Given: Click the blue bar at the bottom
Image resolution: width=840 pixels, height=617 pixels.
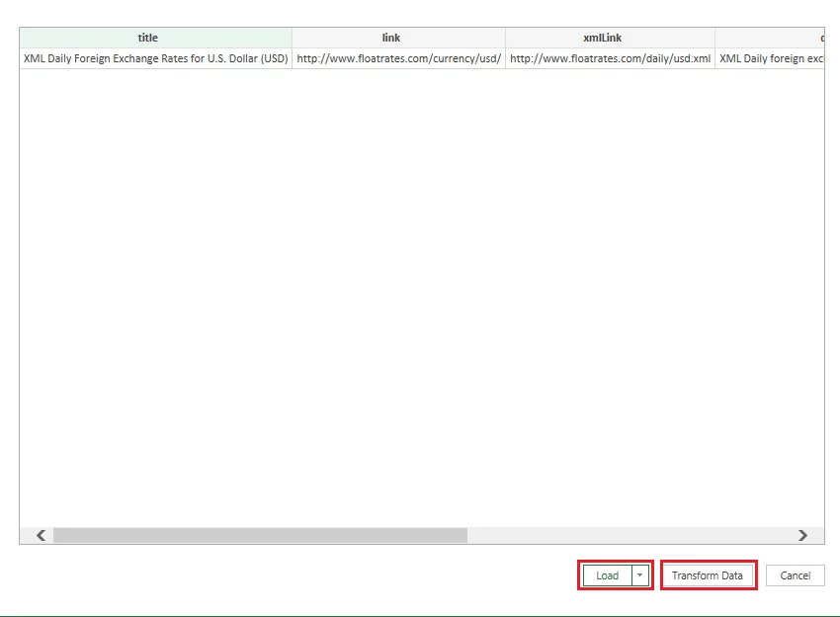Looking at the screenshot, I should (x=420, y=611).
